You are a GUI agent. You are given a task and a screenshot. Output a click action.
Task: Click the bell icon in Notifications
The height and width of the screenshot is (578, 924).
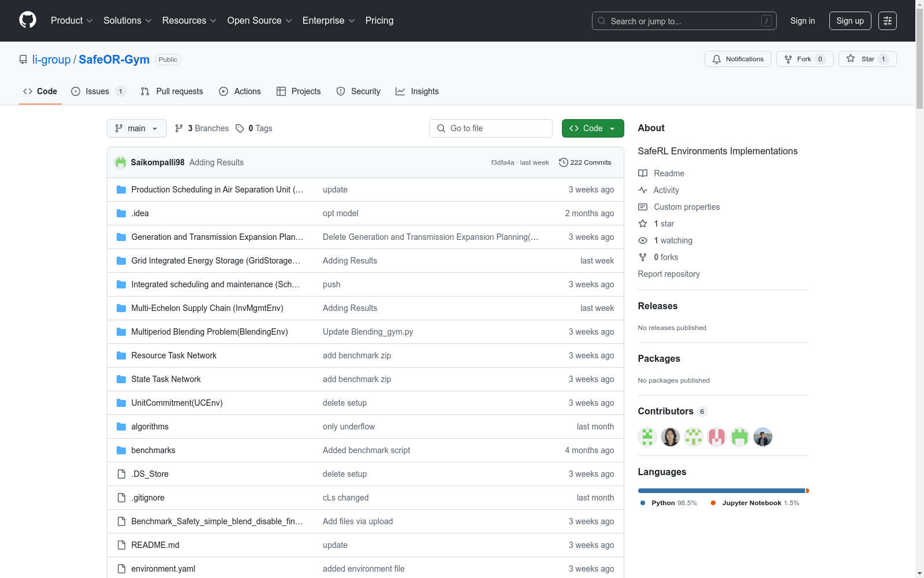pos(717,59)
